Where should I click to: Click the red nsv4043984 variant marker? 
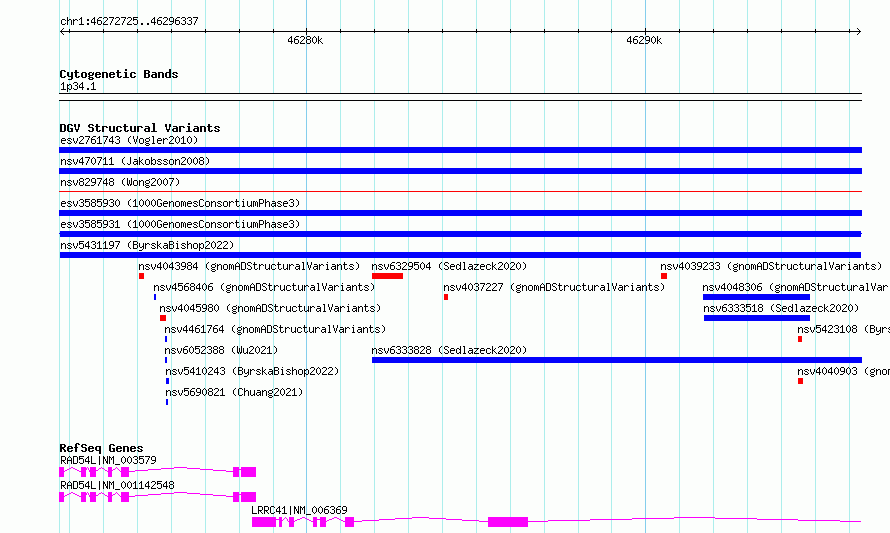141,276
